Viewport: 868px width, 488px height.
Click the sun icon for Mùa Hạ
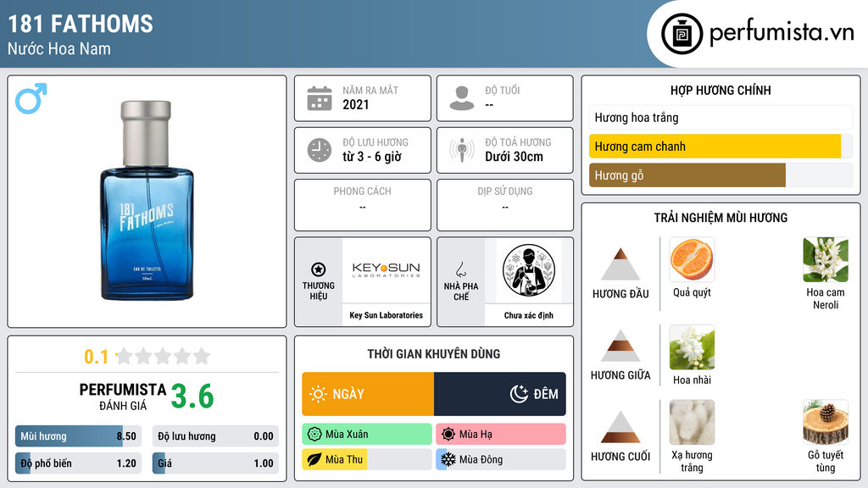(448, 435)
